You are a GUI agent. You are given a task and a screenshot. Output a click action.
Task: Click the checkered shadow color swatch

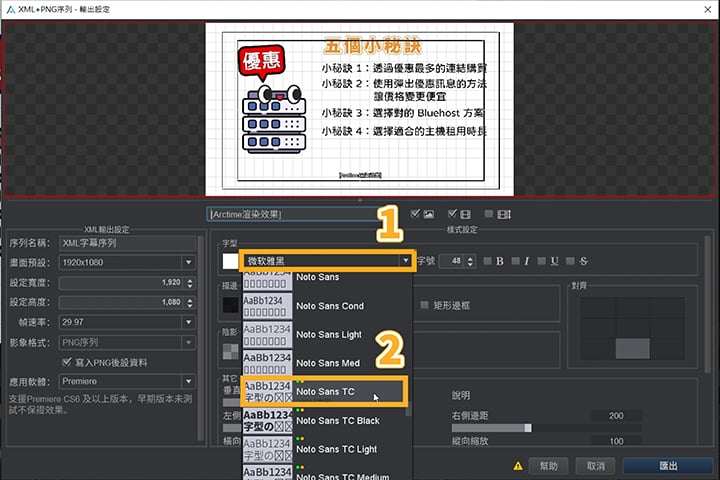(x=230, y=351)
